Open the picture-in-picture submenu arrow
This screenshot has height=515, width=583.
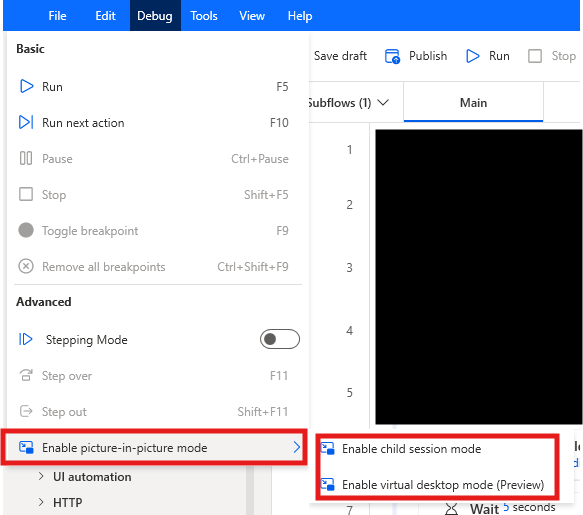296,447
